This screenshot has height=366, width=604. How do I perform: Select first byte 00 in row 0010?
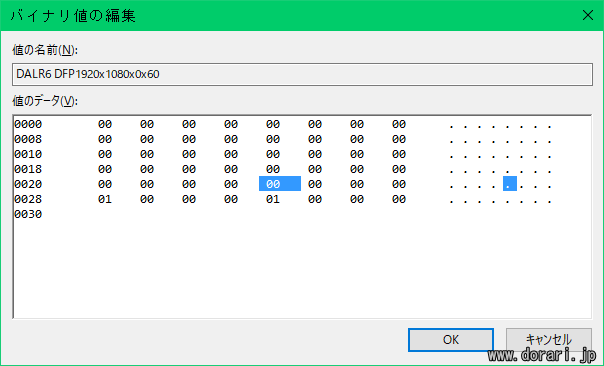(x=105, y=154)
